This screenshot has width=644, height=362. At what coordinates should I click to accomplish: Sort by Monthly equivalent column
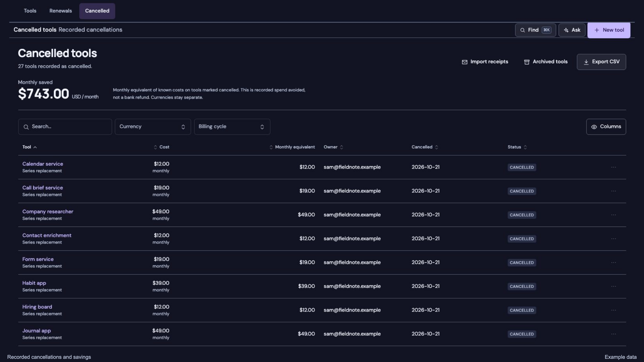292,147
